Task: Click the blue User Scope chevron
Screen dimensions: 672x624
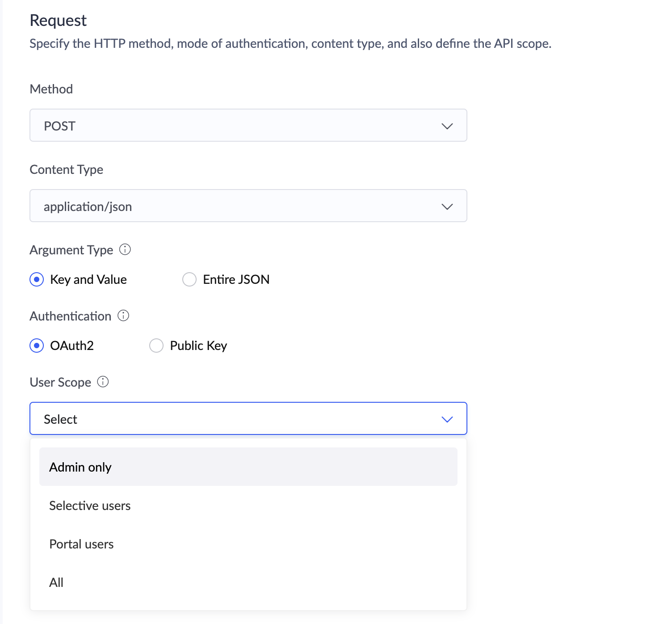Action: [447, 419]
